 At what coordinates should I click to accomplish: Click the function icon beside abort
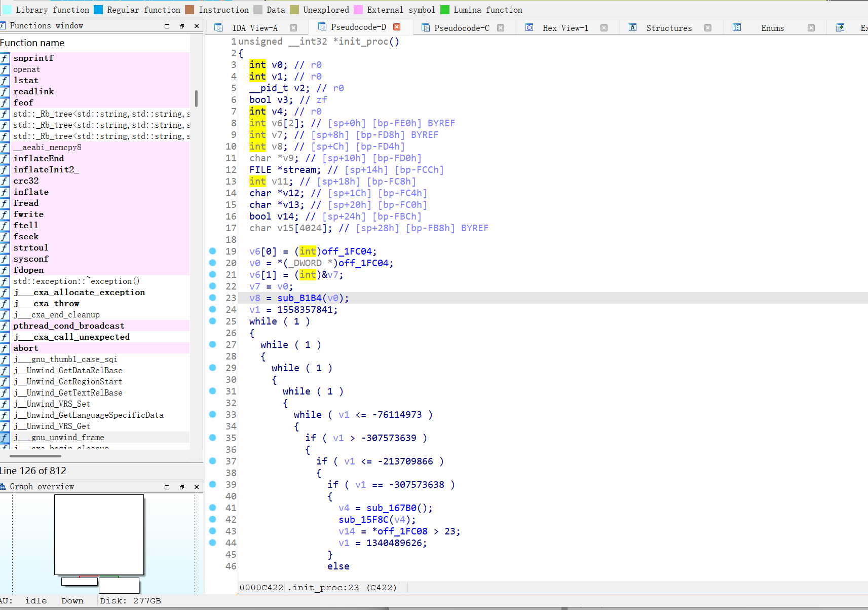click(x=5, y=348)
